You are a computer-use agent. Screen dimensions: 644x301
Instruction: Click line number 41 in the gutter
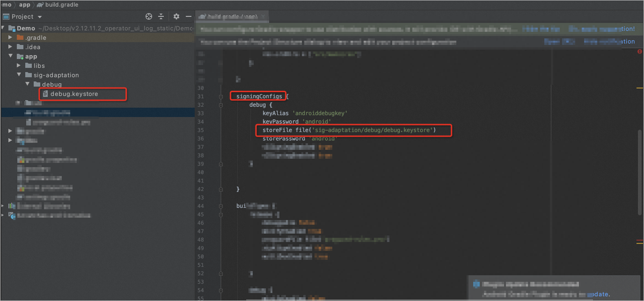pos(201,181)
